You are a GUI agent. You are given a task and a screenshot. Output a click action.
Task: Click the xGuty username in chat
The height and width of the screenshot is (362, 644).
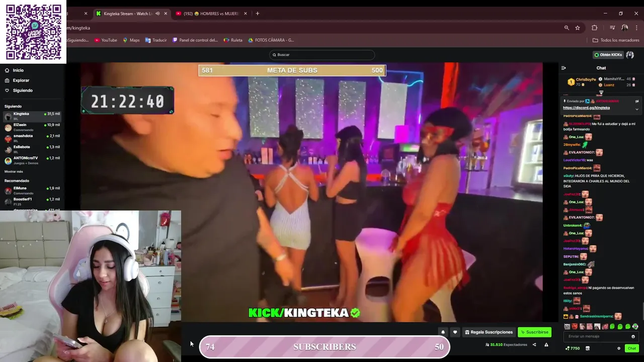click(569, 176)
